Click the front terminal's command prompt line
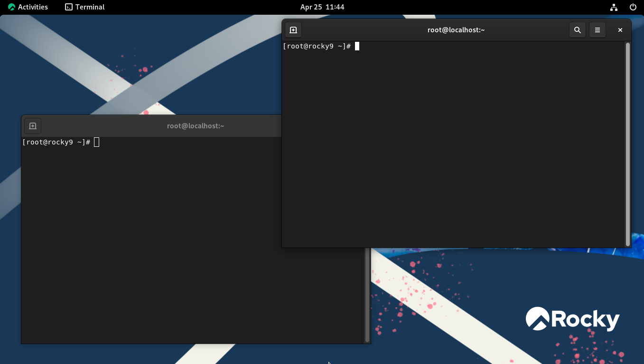 point(317,46)
